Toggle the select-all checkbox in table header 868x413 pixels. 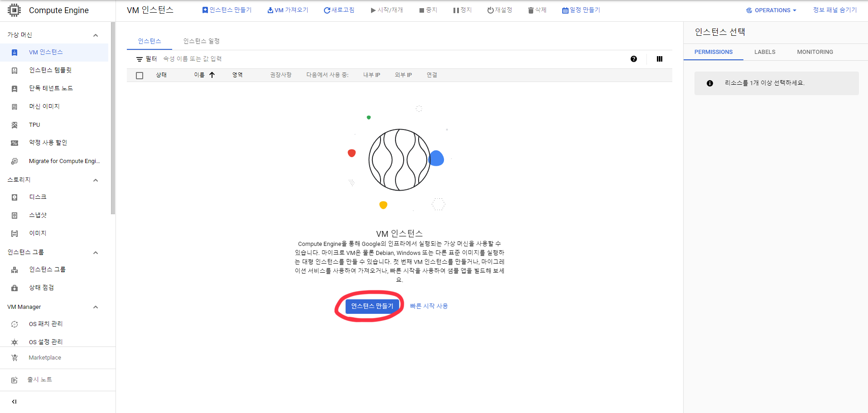point(140,76)
